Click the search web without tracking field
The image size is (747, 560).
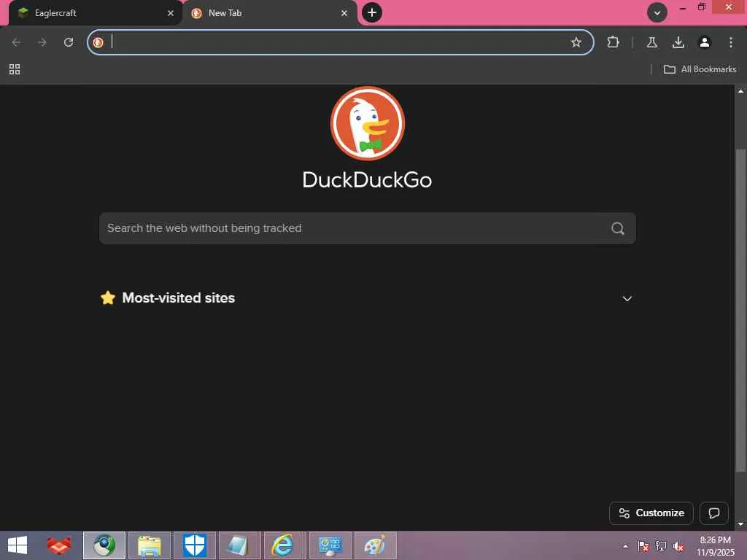[368, 228]
